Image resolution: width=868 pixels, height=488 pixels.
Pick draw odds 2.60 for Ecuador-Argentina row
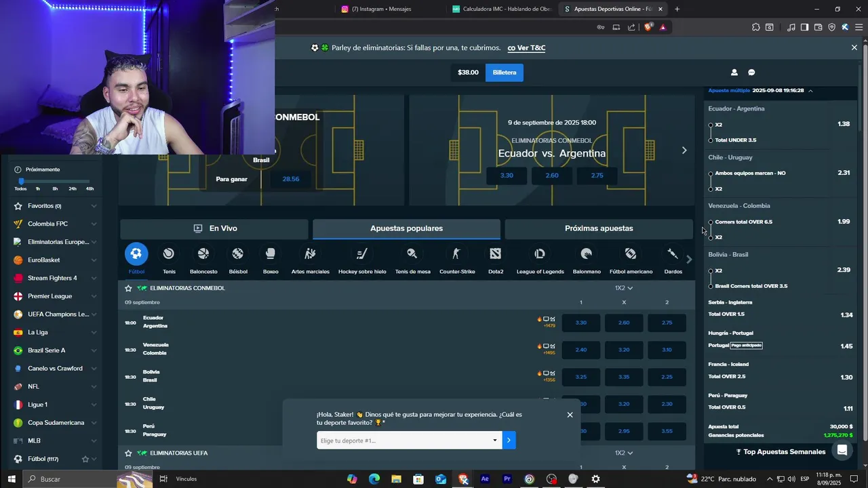pyautogui.click(x=624, y=323)
